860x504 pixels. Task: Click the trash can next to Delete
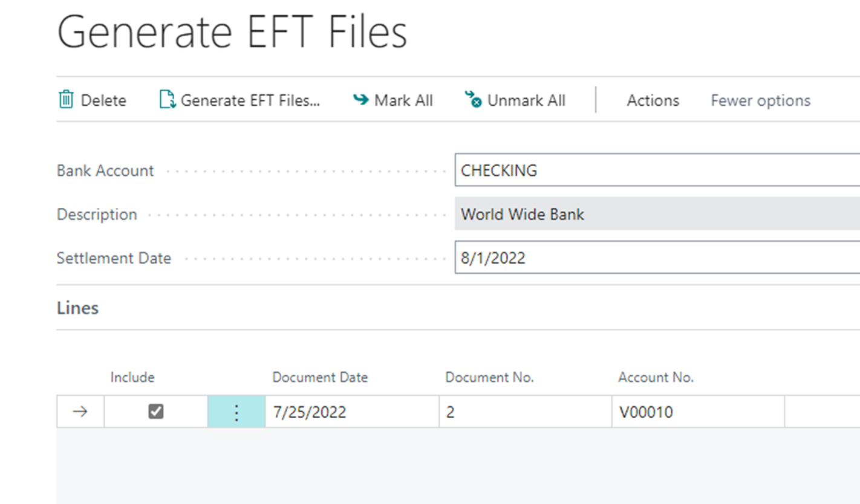click(65, 100)
